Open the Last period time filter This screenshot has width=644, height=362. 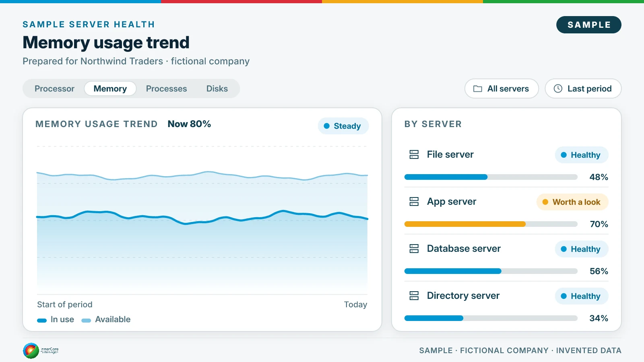pyautogui.click(x=583, y=88)
